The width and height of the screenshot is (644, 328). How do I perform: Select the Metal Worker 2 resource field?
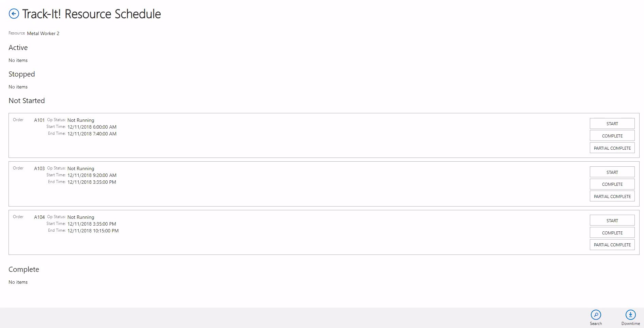(43, 33)
